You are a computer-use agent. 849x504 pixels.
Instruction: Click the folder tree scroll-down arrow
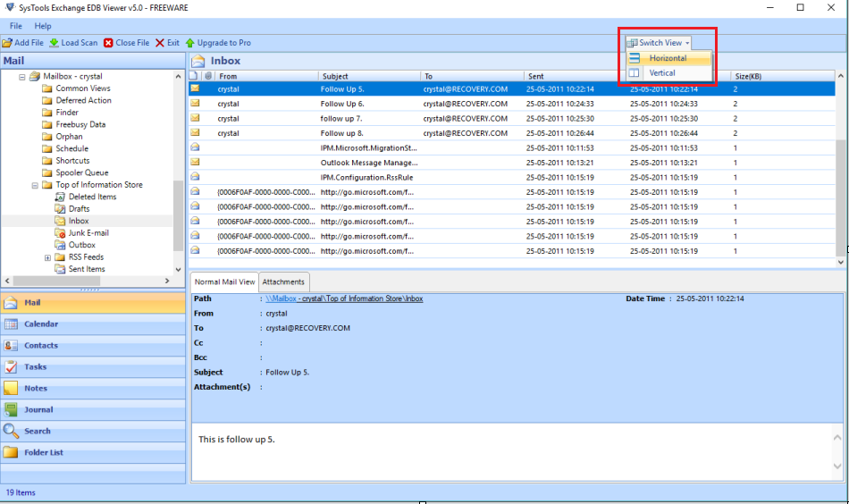tap(178, 270)
